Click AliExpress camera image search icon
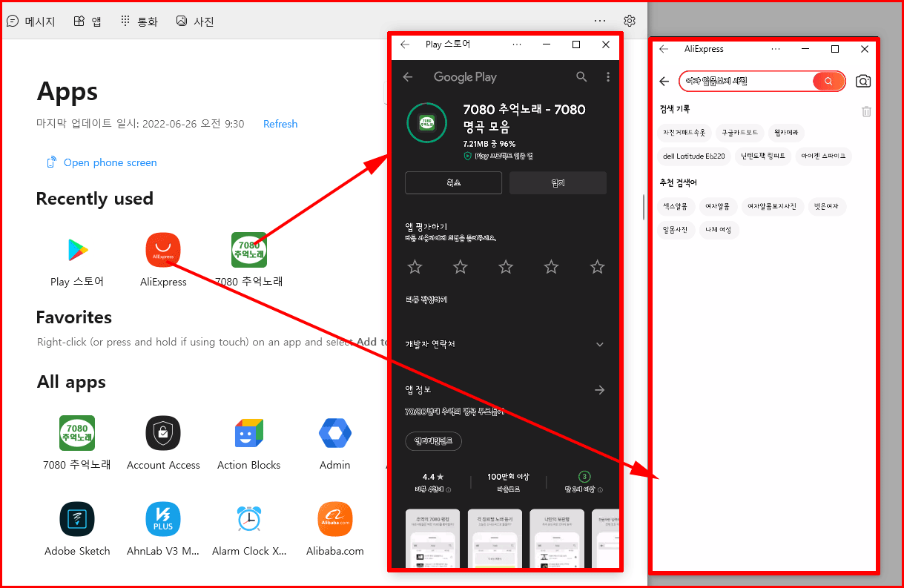 (x=863, y=82)
